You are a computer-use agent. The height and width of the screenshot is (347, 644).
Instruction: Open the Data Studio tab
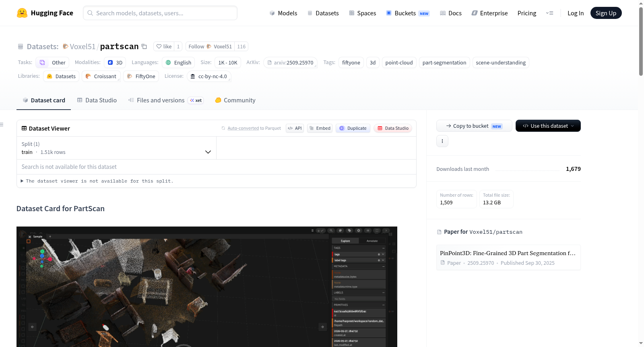(x=97, y=100)
